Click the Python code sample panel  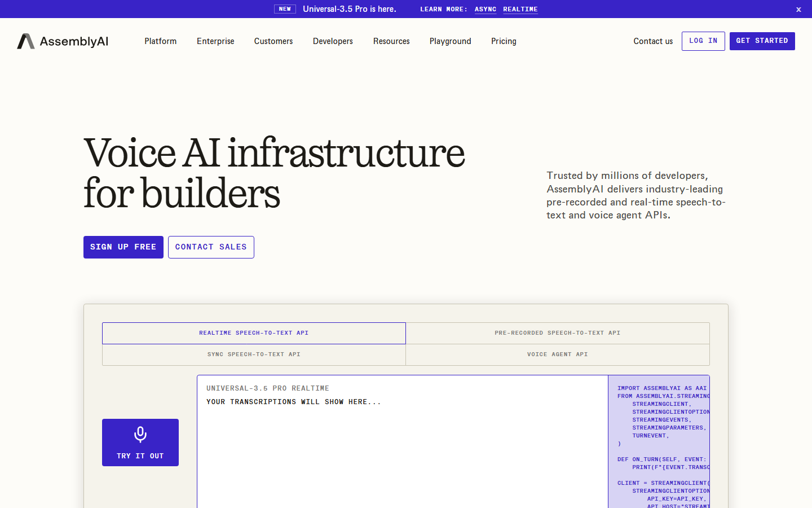[x=659, y=441]
